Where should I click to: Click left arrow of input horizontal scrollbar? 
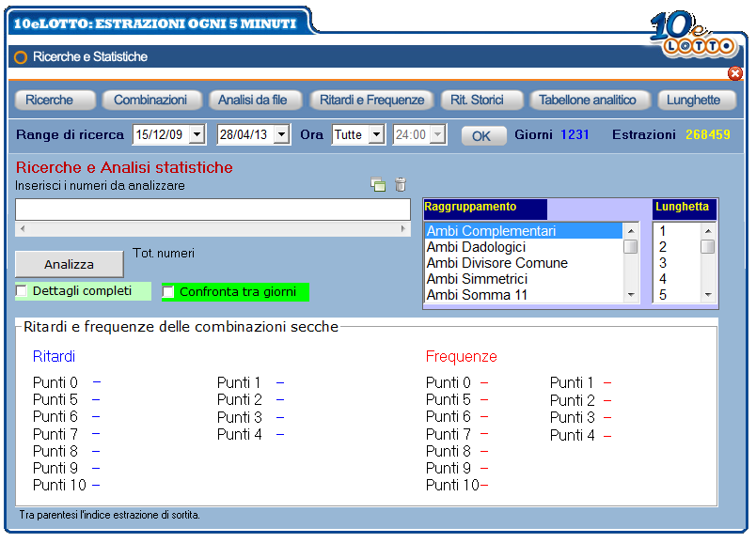pyautogui.click(x=23, y=229)
